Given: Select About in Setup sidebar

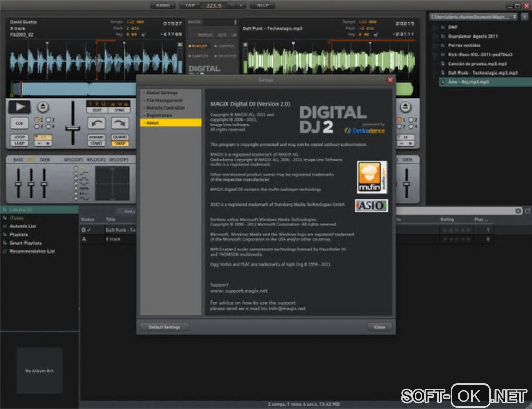Looking at the screenshot, I should coord(171,123).
